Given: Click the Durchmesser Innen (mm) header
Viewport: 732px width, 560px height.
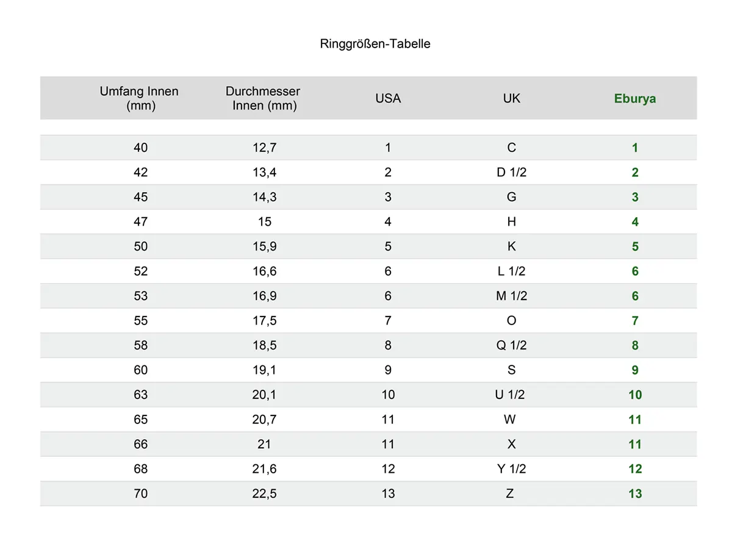Looking at the screenshot, I should (x=264, y=98).
